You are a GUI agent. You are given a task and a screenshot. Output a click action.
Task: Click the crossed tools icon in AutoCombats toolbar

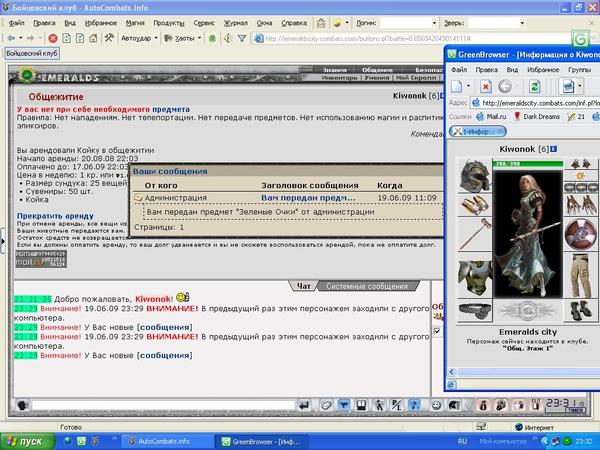(x=109, y=38)
